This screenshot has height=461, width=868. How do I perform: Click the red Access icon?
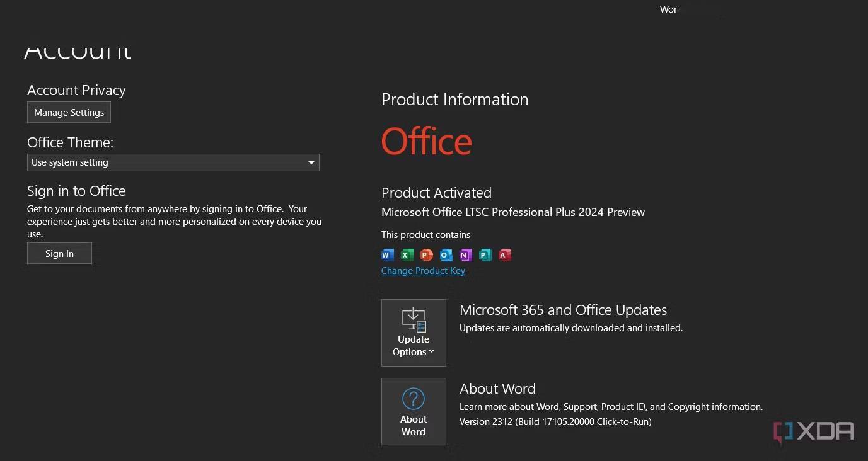pyautogui.click(x=505, y=255)
